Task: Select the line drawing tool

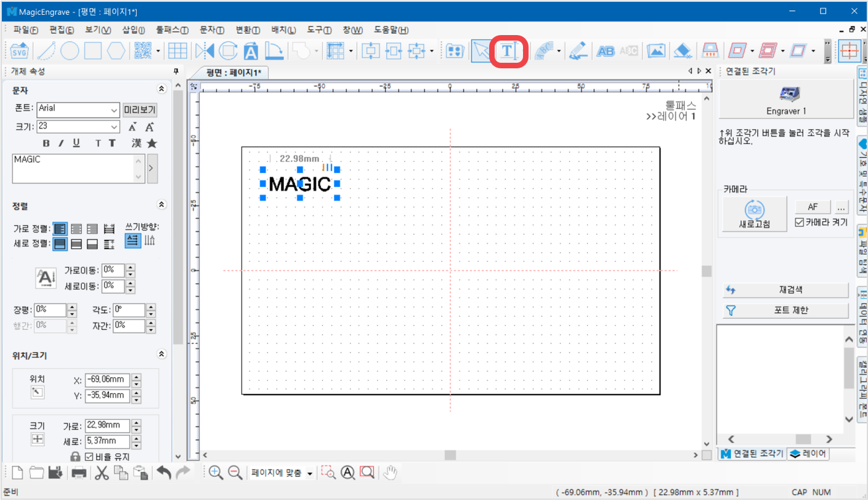Action: pos(47,51)
